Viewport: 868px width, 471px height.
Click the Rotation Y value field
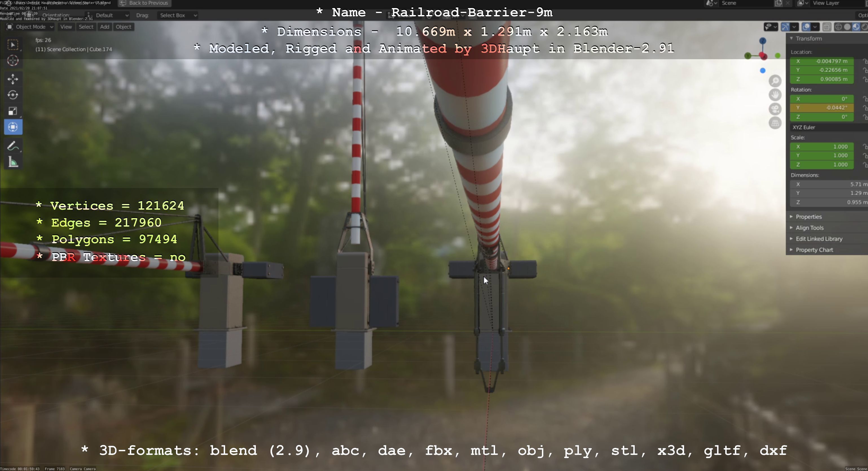[x=821, y=108]
